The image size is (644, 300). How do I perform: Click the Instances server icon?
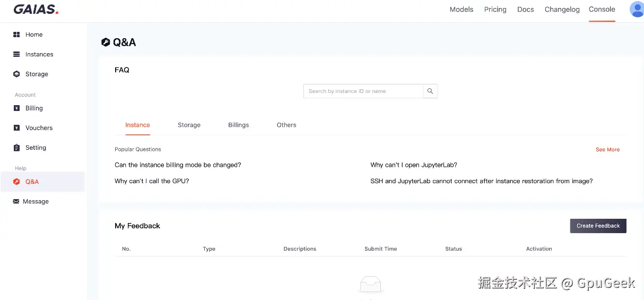pyautogui.click(x=16, y=54)
